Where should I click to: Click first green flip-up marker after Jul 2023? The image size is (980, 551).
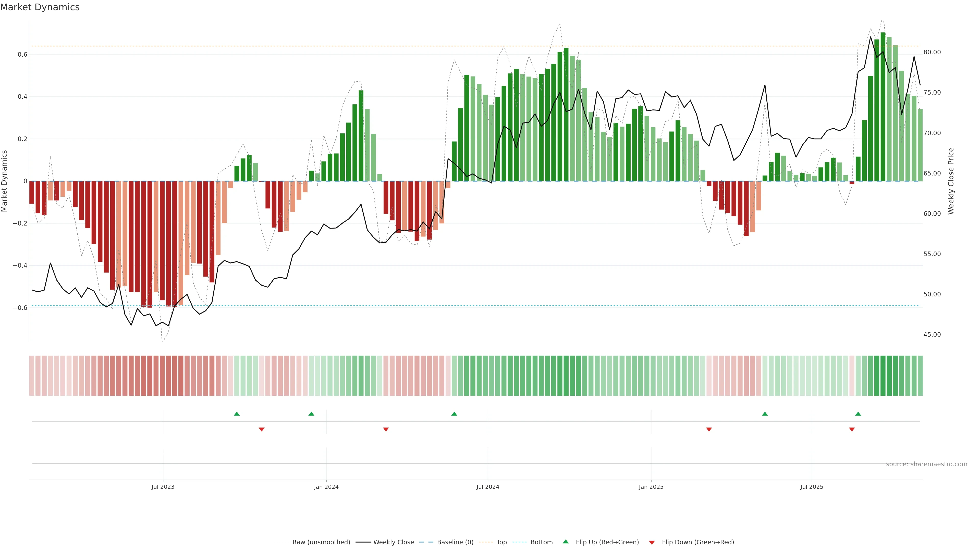[237, 414]
